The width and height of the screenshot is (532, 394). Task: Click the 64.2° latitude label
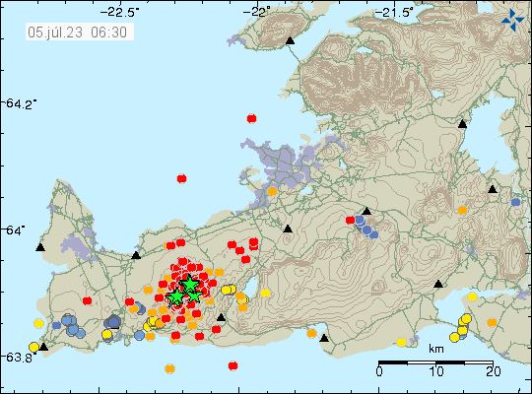point(19,103)
